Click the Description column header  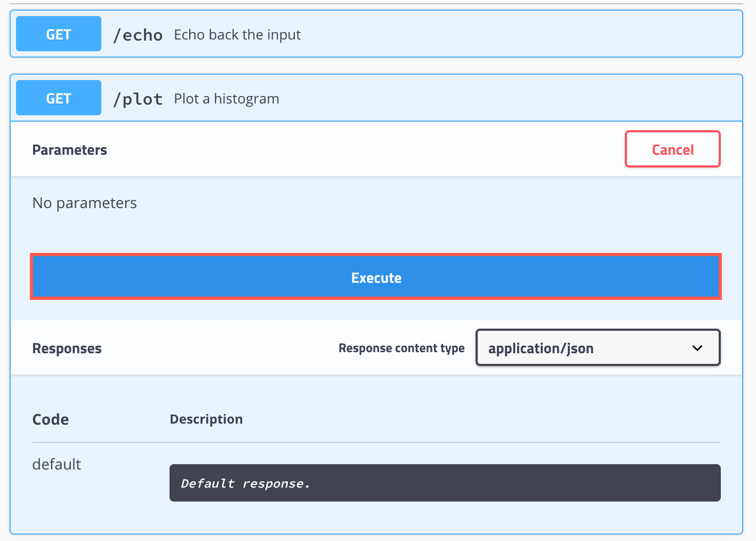[x=206, y=419]
